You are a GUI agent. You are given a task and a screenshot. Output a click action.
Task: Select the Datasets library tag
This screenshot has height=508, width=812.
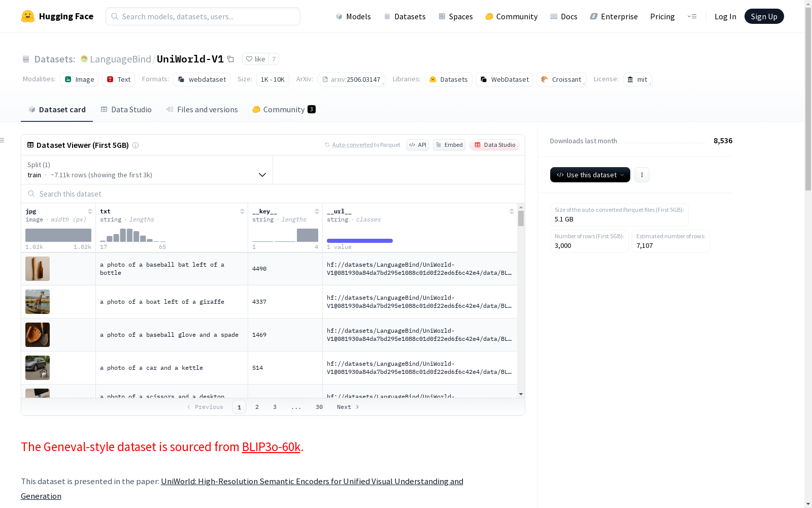(x=449, y=79)
